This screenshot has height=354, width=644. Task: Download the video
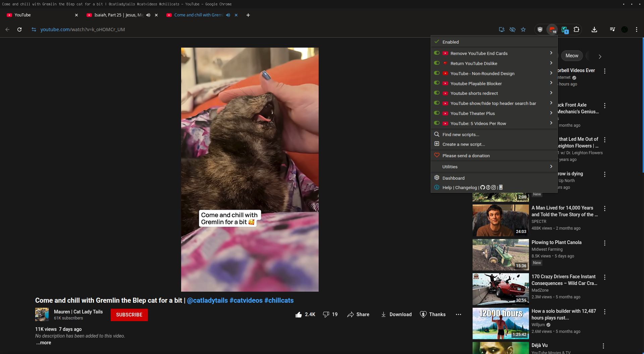pos(396,314)
